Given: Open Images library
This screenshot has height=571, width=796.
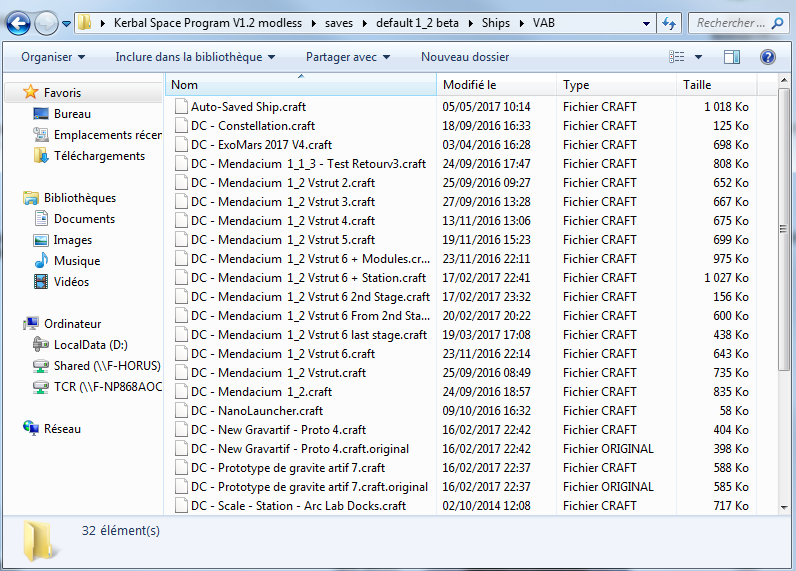Looking at the screenshot, I should coord(73,240).
